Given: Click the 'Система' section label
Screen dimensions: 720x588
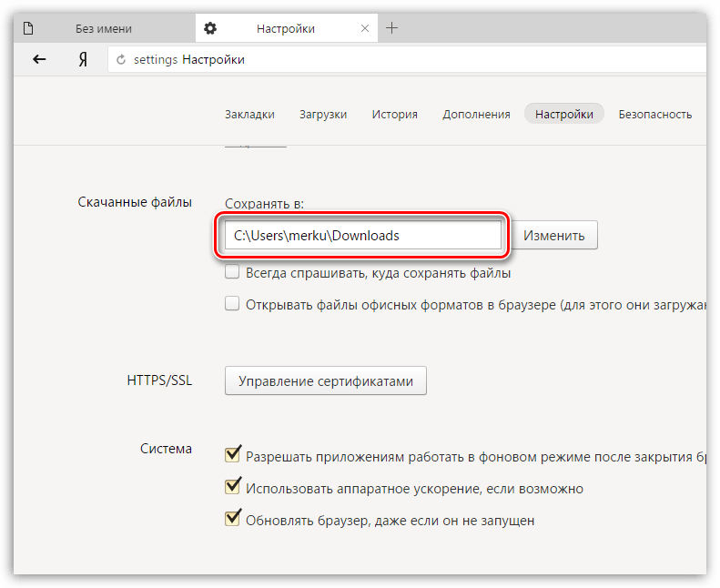Looking at the screenshot, I should [166, 449].
